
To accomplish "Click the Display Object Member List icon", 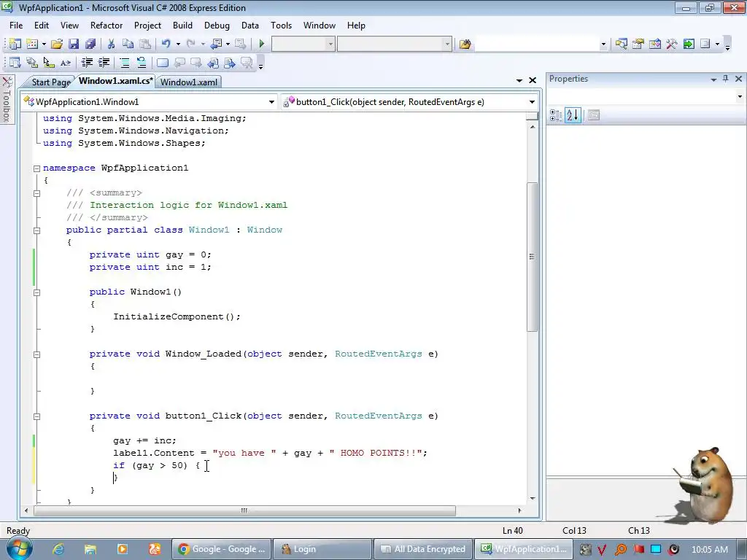I will [15, 63].
